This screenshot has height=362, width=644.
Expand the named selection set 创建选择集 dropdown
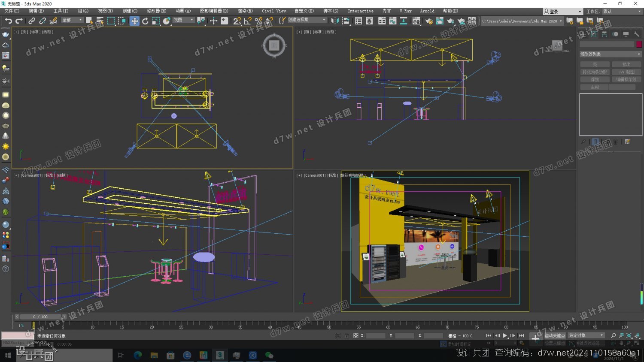tap(307, 20)
